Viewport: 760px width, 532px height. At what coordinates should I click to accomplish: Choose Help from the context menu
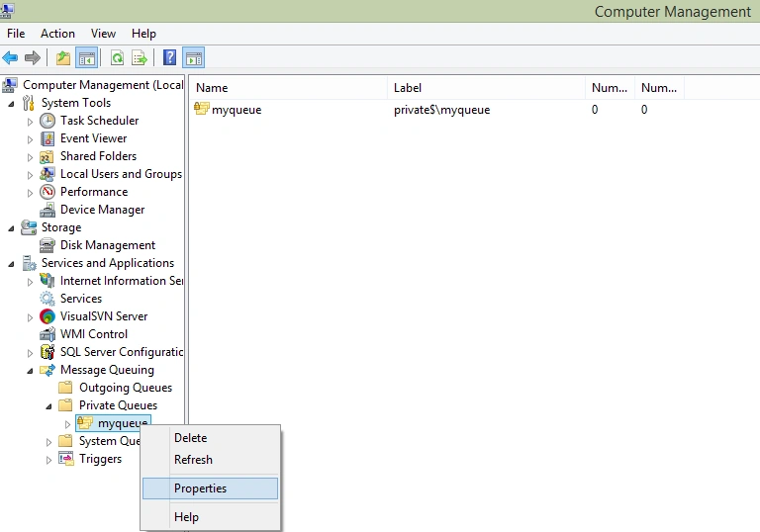click(211, 517)
